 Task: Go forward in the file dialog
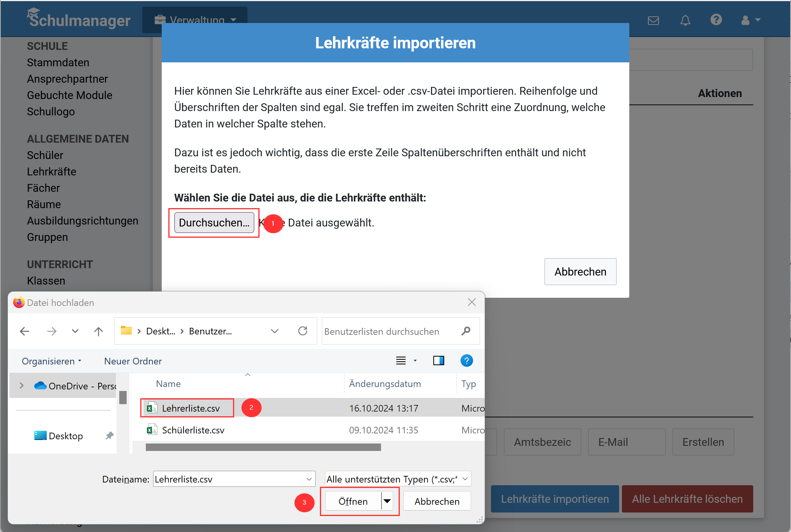(51, 331)
